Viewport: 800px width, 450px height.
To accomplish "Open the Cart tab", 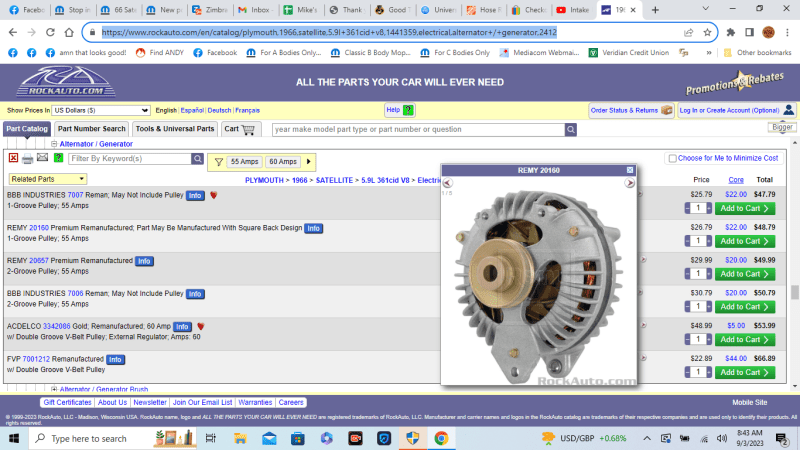I will pyautogui.click(x=240, y=129).
